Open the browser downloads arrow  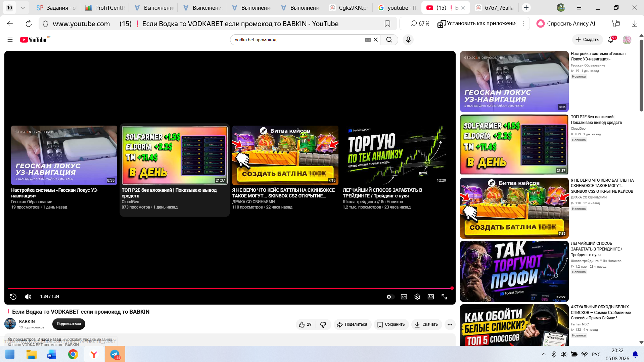pyautogui.click(x=635, y=24)
